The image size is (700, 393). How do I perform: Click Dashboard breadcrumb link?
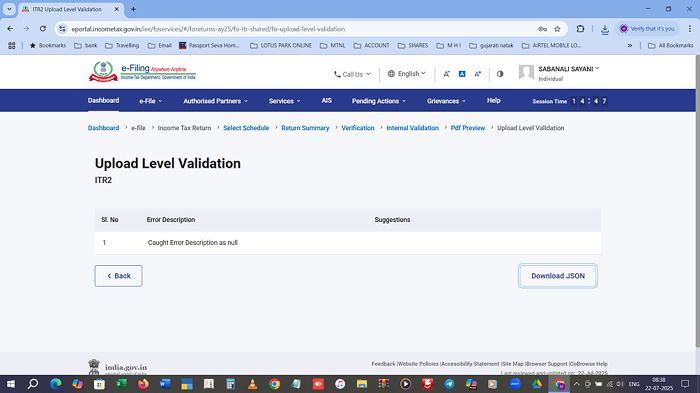point(104,128)
